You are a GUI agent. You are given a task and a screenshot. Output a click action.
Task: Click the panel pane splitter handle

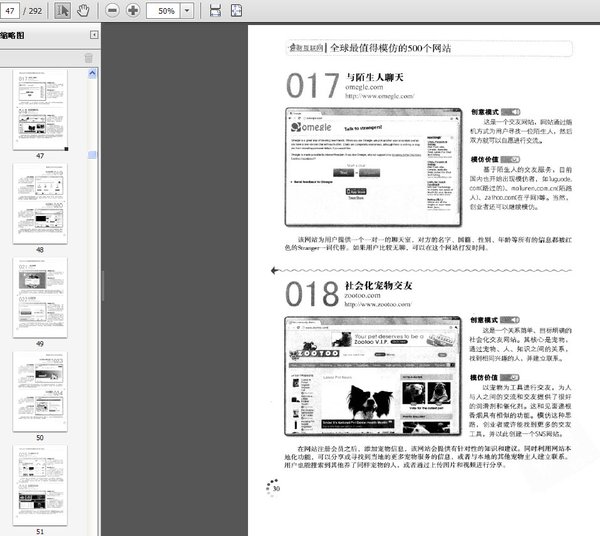tap(103, 285)
